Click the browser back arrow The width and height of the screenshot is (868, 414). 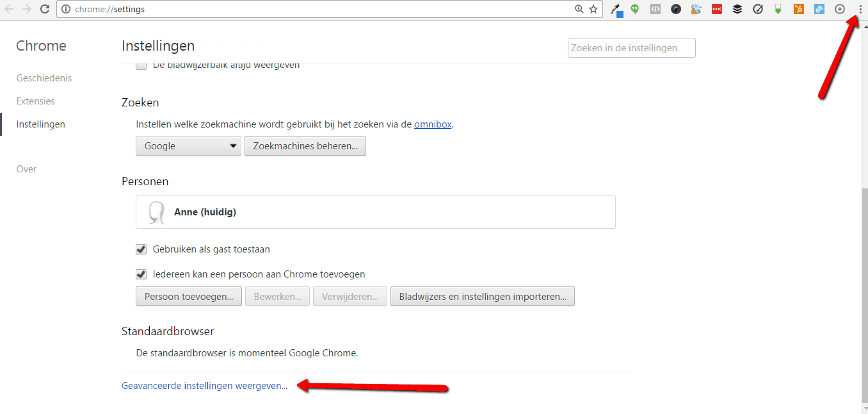tap(9, 9)
